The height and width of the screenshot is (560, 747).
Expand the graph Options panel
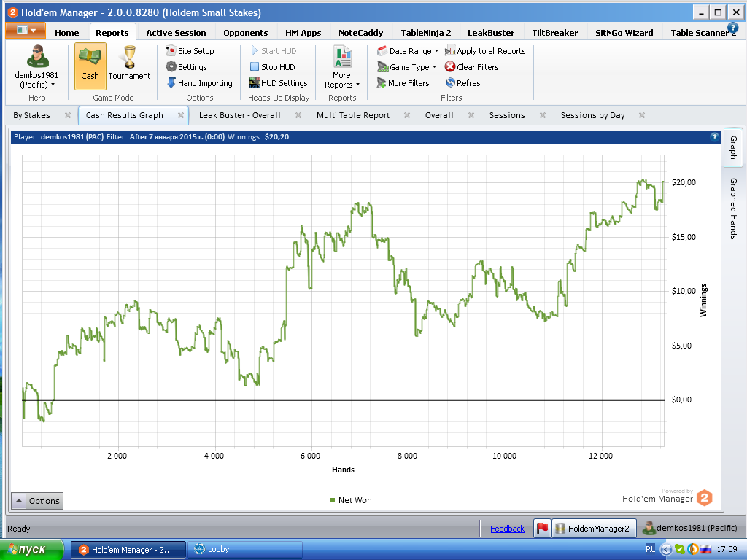[x=37, y=501]
